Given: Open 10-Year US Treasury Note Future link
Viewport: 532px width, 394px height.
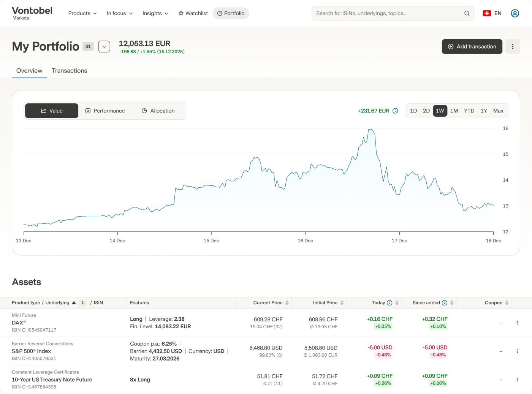Looking at the screenshot, I should (52, 380).
